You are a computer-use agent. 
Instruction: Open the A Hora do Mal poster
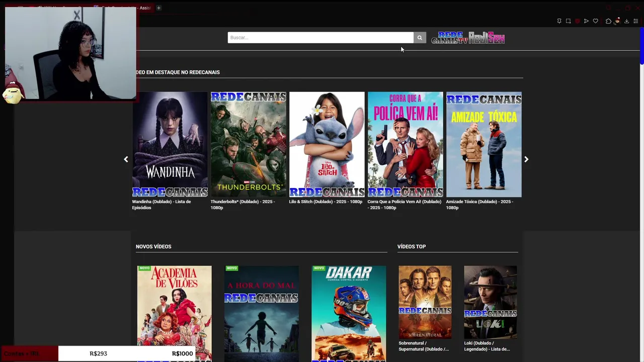pos(262,314)
